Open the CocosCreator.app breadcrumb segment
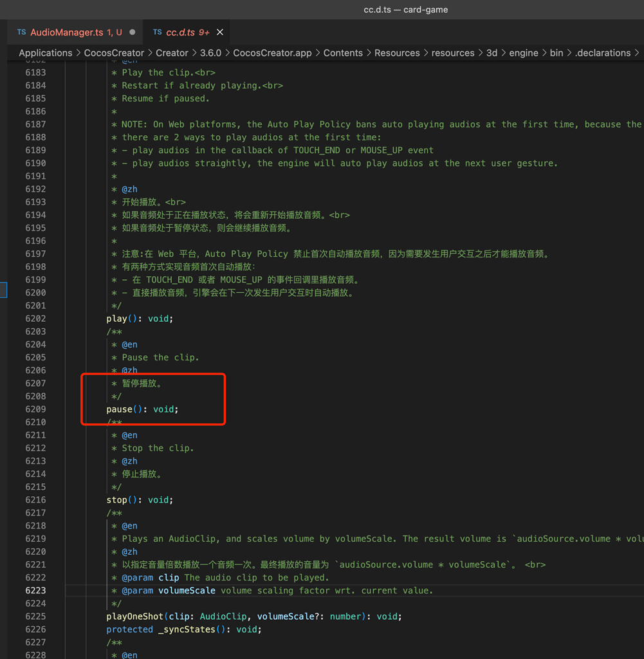The width and height of the screenshot is (644, 659). 272,53
